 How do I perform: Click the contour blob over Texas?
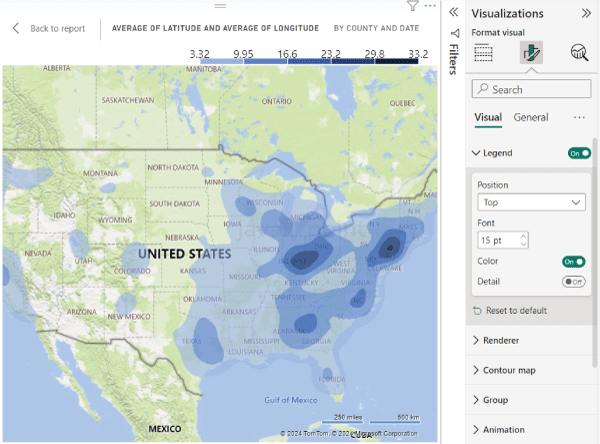[x=208, y=341]
